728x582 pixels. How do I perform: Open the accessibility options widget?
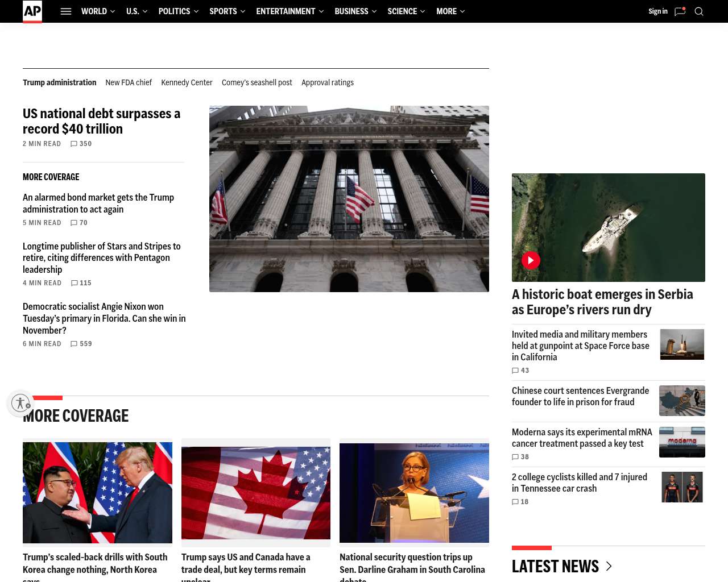coord(20,403)
